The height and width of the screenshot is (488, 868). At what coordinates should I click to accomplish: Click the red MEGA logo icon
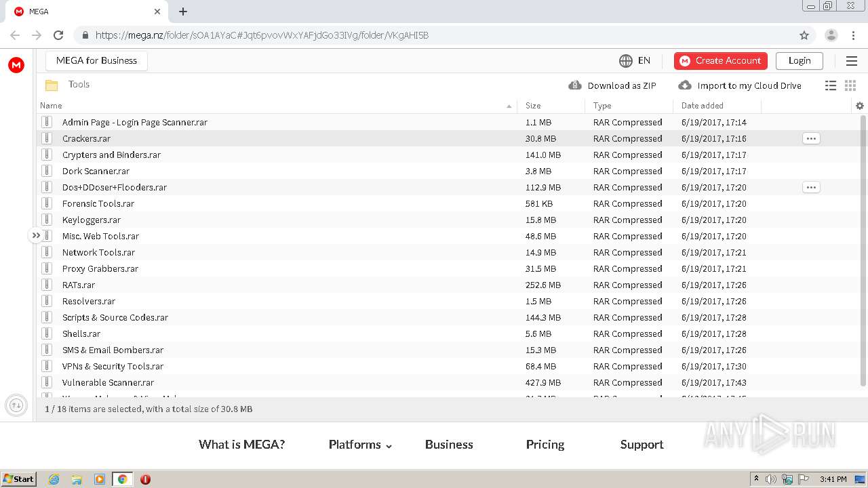(x=16, y=65)
